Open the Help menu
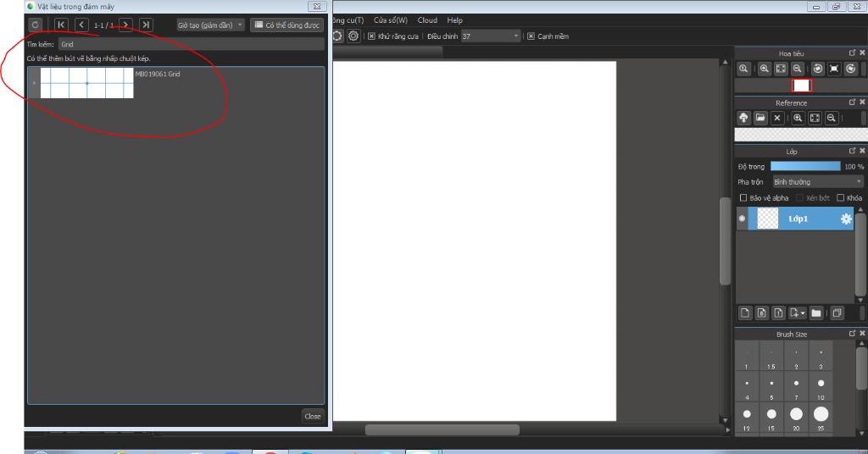868x454 pixels. (x=454, y=20)
